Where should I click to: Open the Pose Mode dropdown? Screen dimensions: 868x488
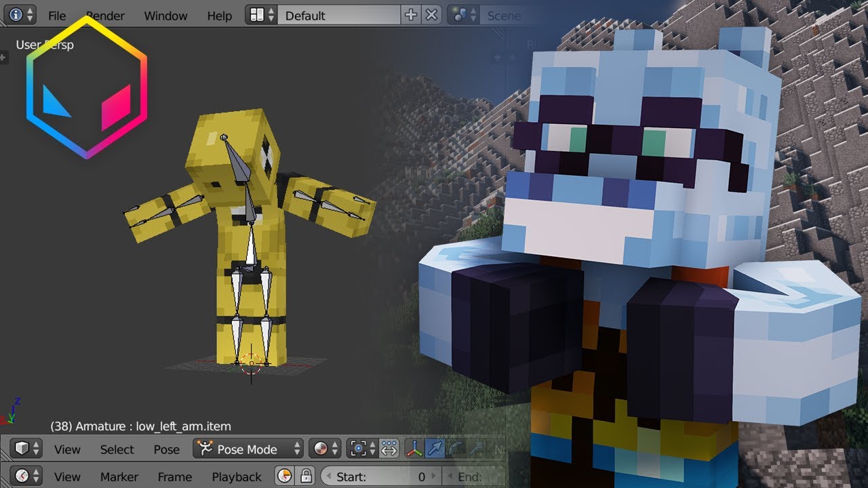click(x=248, y=449)
